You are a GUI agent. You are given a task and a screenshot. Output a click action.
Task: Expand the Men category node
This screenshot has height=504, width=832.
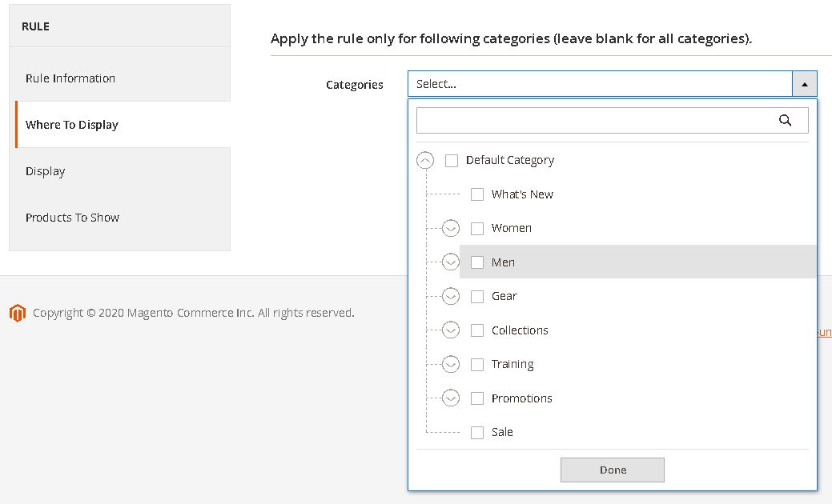pos(451,262)
